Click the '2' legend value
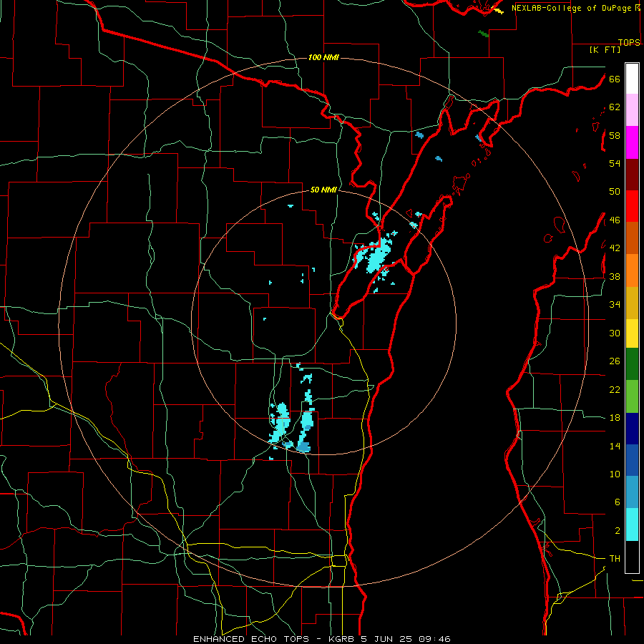 [617, 531]
